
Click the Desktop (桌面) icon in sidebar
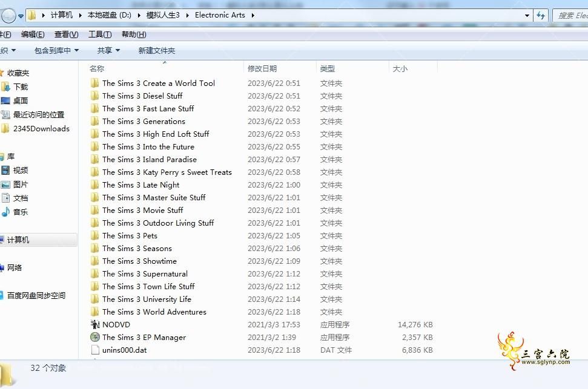point(5,100)
